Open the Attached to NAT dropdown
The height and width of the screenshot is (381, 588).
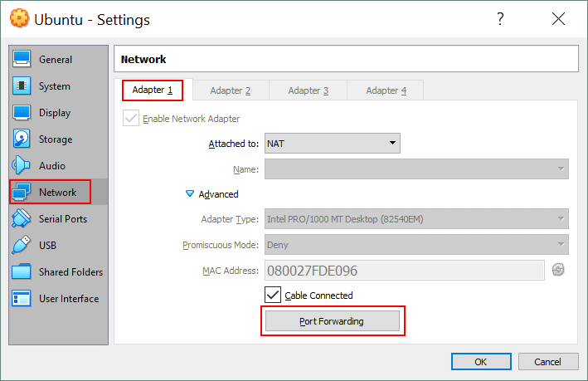pos(332,144)
